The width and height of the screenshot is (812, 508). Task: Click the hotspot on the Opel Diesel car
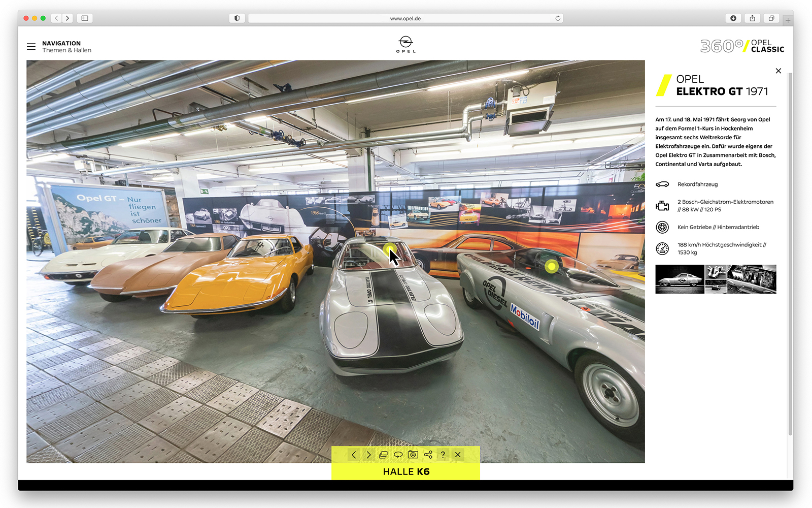click(551, 266)
